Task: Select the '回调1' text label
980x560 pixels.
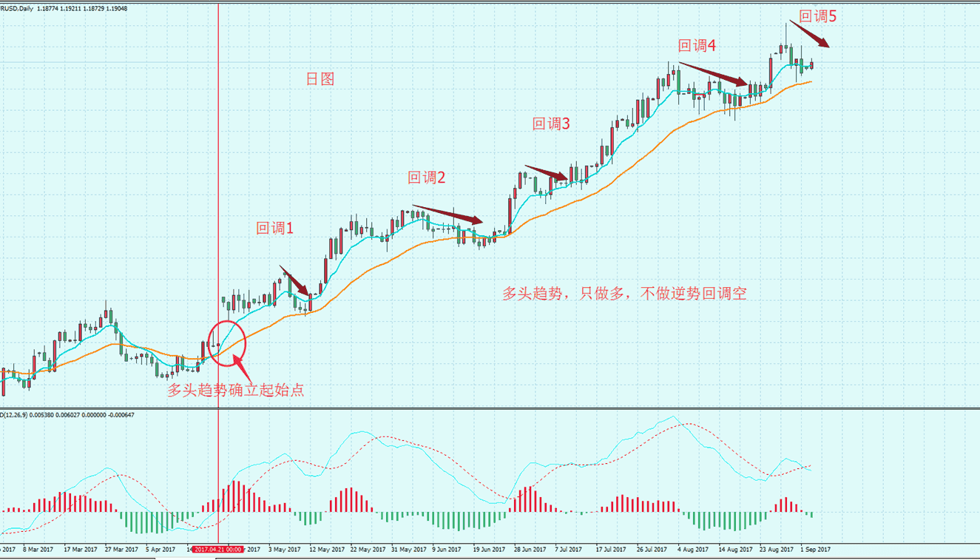Action: point(275,229)
